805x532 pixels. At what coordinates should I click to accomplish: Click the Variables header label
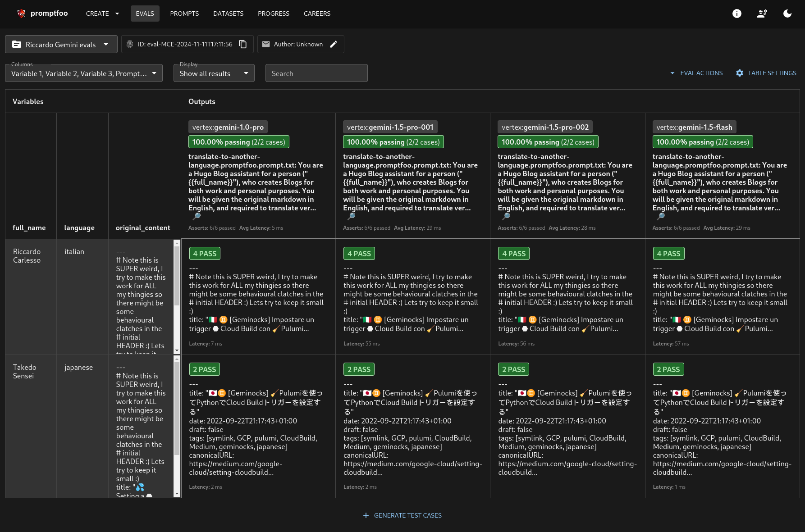[28, 101]
